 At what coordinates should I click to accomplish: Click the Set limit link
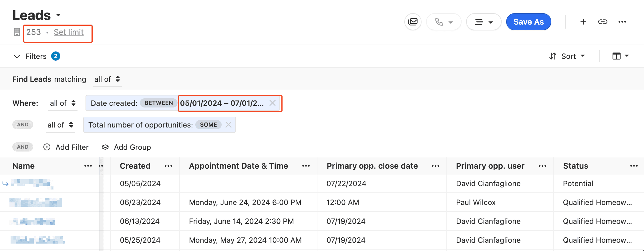coord(69,32)
